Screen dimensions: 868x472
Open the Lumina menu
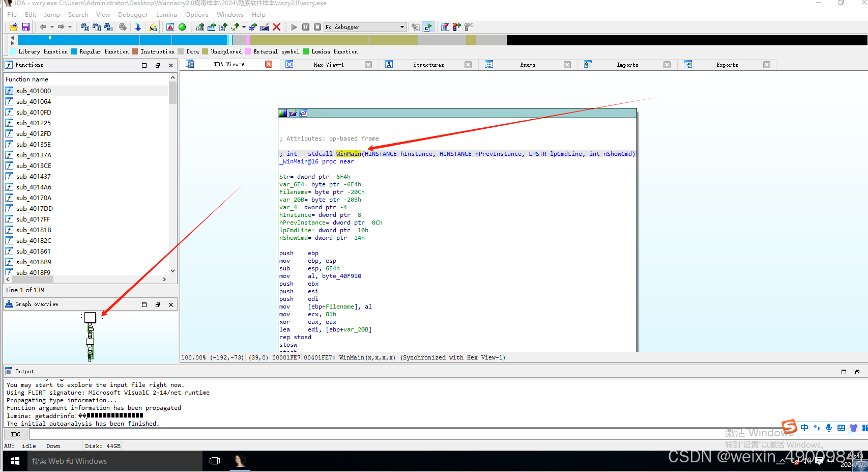(166, 15)
